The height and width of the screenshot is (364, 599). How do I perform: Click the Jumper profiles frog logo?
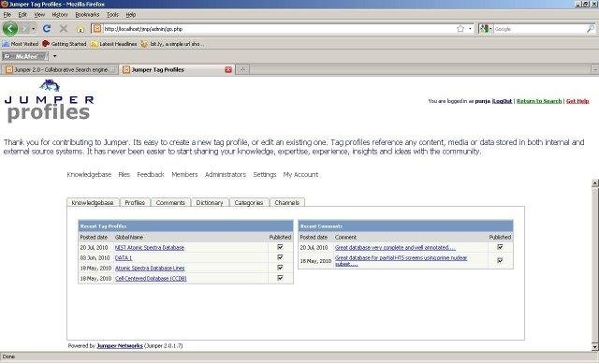click(49, 101)
